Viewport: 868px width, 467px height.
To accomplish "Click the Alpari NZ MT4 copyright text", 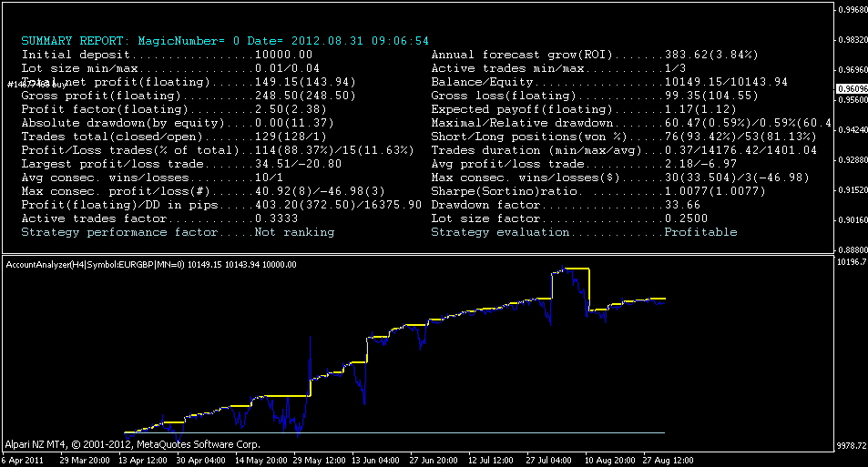I will coord(132,444).
